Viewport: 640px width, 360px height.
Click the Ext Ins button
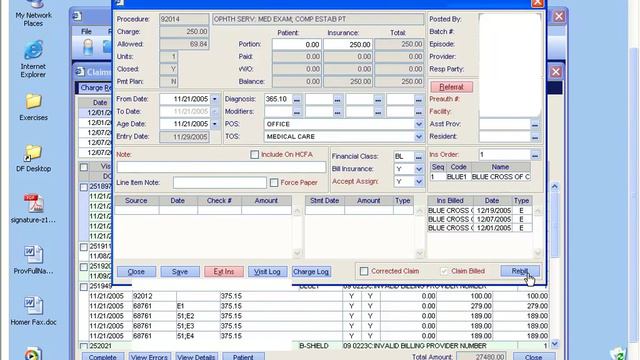click(224, 271)
